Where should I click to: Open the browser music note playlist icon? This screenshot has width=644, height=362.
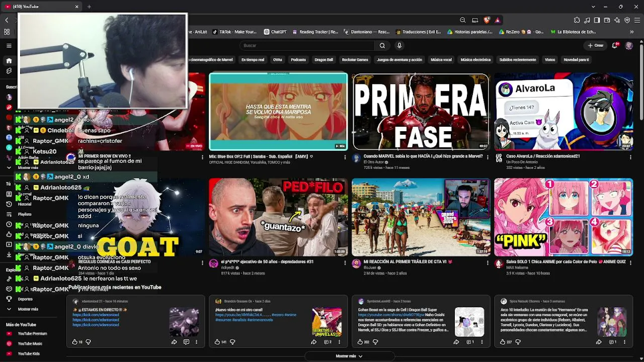(587, 20)
